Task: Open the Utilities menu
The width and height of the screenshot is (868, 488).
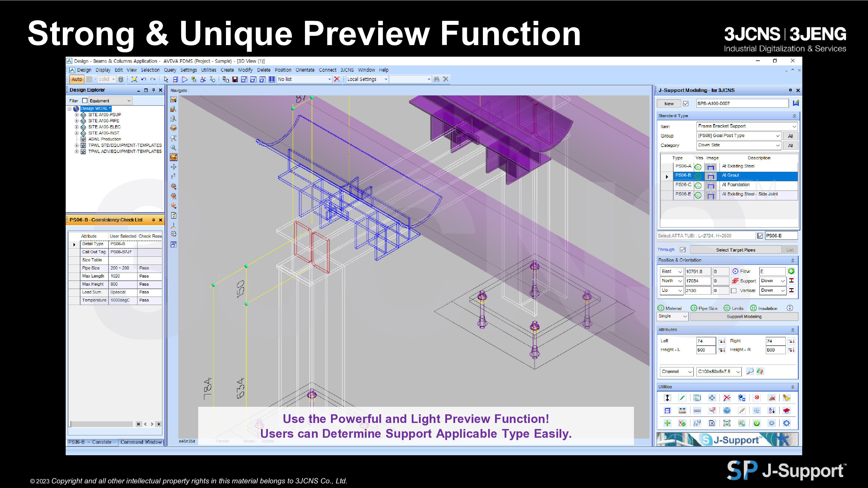Action: point(209,70)
